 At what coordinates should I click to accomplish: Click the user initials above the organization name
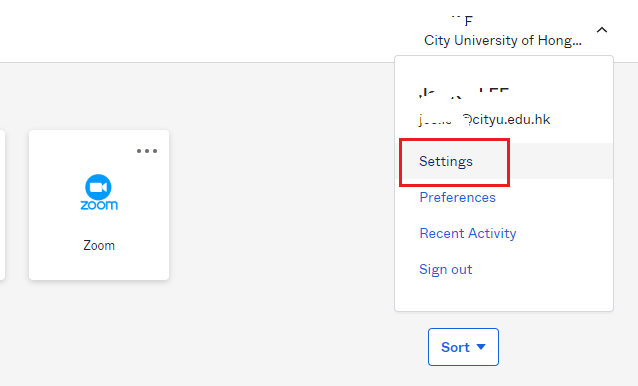coord(462,20)
